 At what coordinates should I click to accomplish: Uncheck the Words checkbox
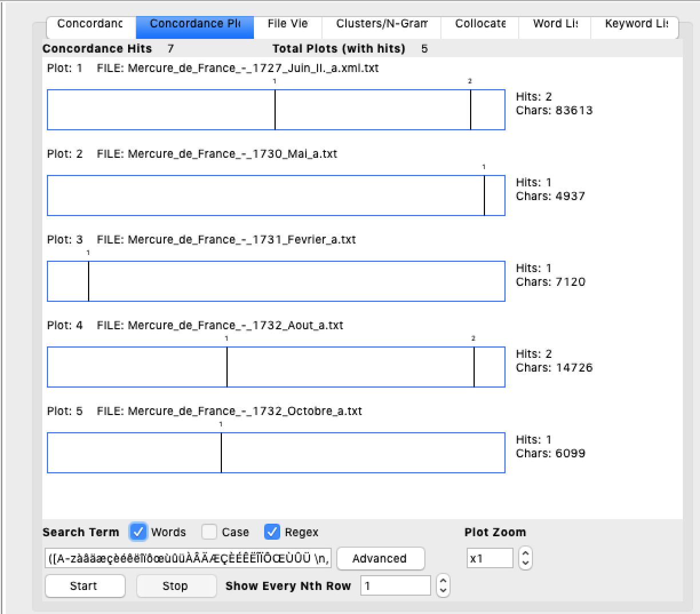click(138, 532)
